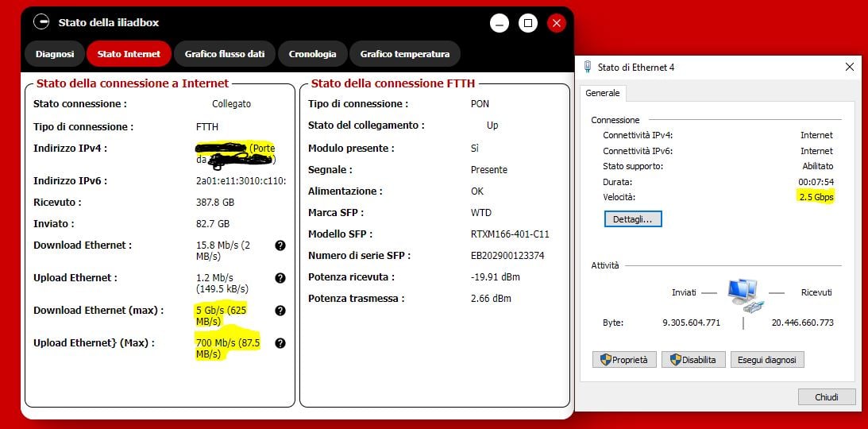Open connection details with Dettagli button
Viewport: 868px width, 429px height.
[x=632, y=218]
